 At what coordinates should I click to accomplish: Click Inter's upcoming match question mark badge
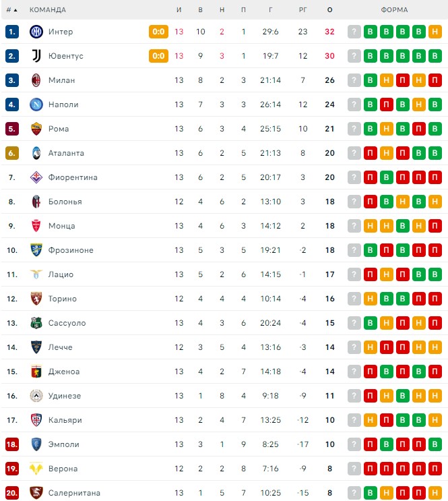click(x=354, y=32)
